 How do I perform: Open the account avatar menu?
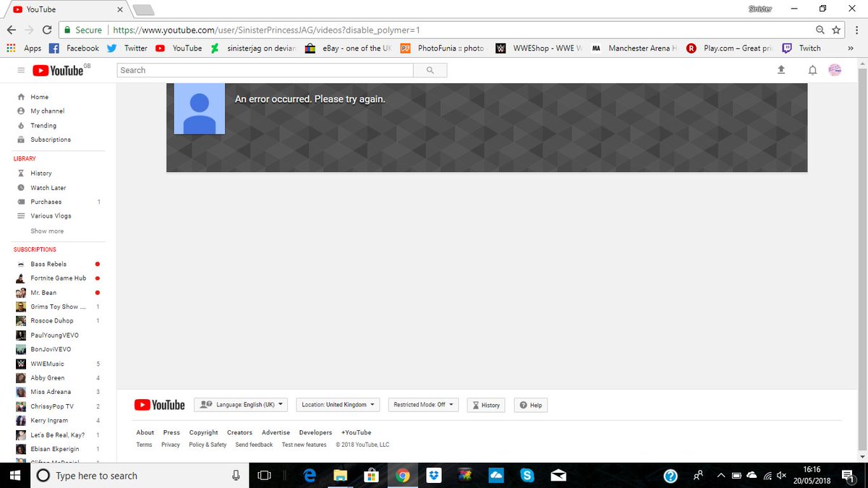tap(835, 70)
